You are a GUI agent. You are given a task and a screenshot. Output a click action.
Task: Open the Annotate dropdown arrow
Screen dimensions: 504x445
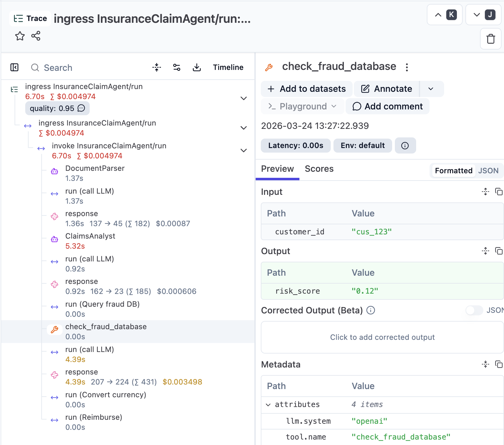(x=431, y=89)
